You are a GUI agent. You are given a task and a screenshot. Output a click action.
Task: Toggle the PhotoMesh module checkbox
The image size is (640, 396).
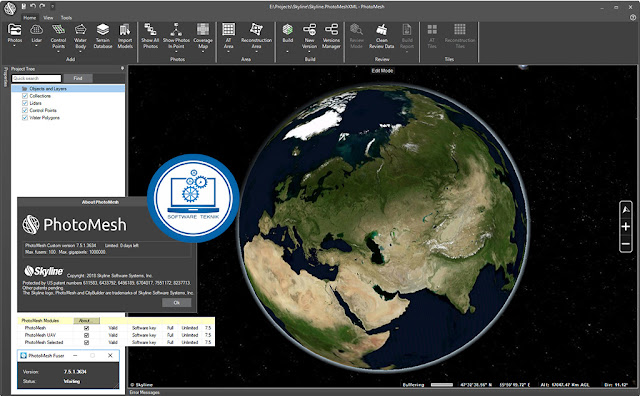point(86,328)
